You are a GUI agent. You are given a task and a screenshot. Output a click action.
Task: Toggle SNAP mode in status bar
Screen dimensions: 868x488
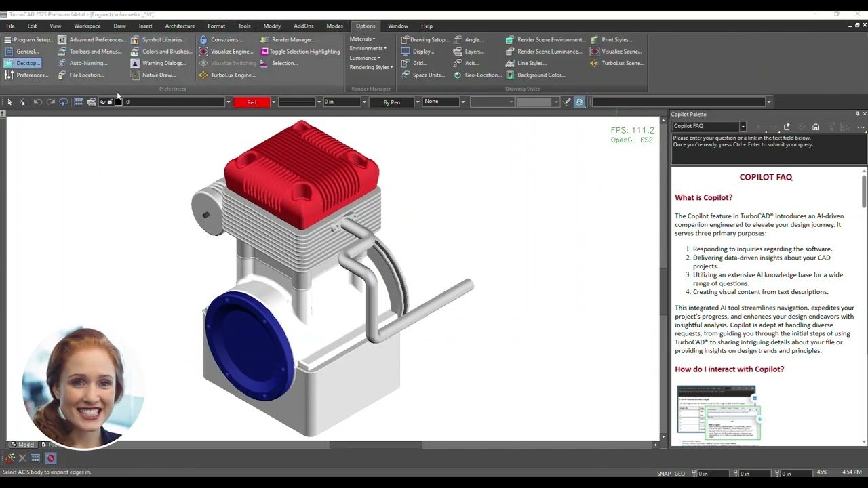(x=664, y=474)
